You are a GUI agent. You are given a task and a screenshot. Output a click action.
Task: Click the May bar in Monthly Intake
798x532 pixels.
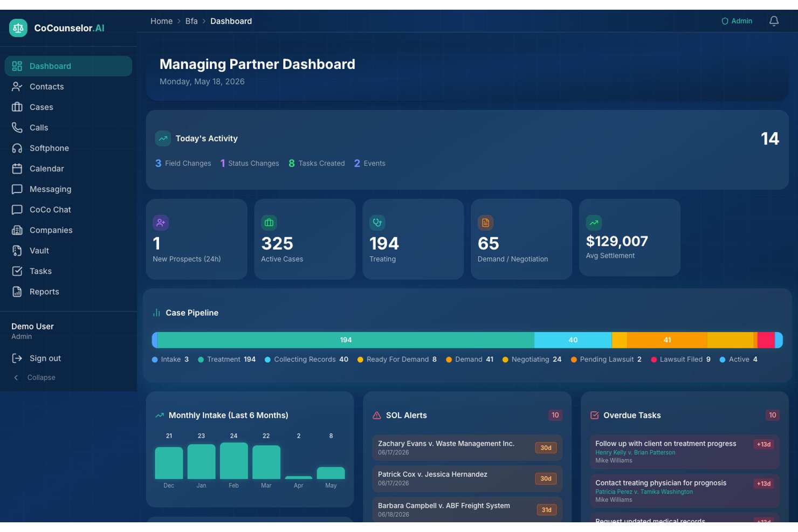tap(331, 473)
